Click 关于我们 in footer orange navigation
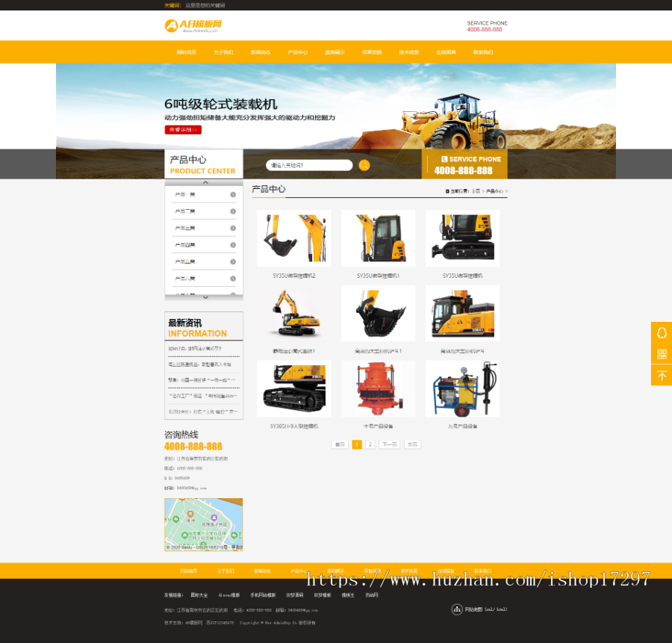The image size is (672, 643). pyautogui.click(x=225, y=571)
